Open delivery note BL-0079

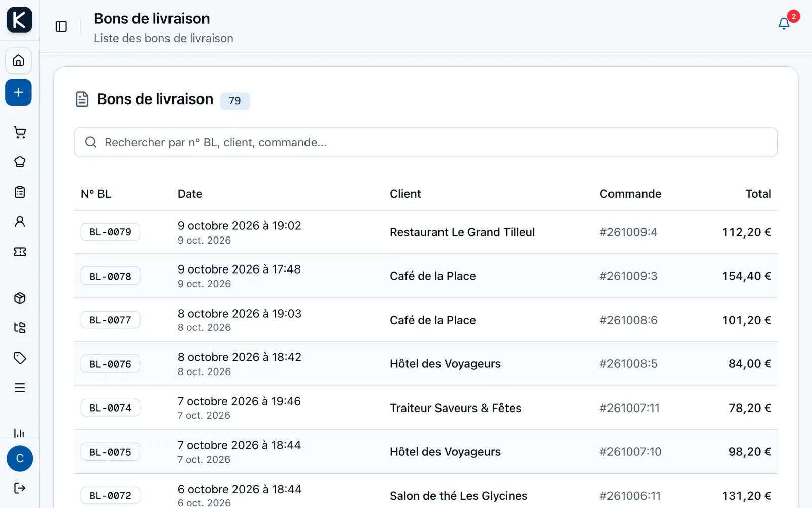pos(110,232)
